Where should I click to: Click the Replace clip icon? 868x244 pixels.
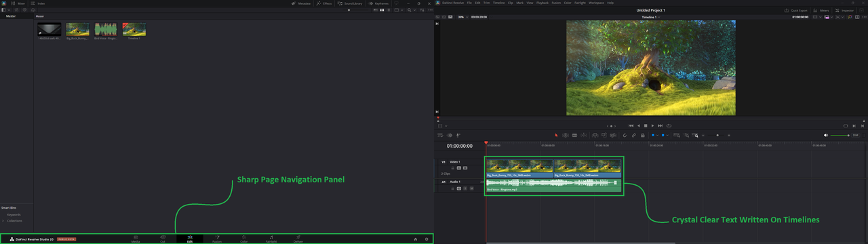tap(613, 135)
